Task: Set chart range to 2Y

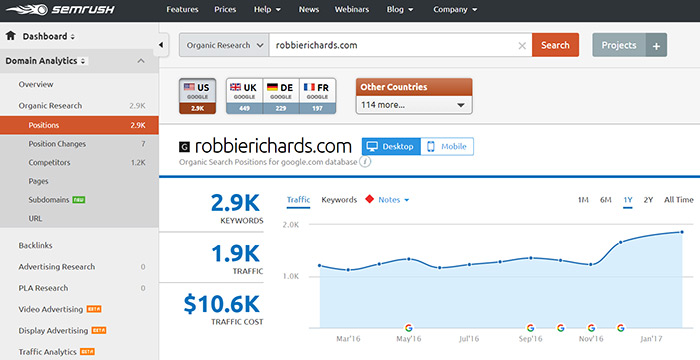Action: (648, 200)
